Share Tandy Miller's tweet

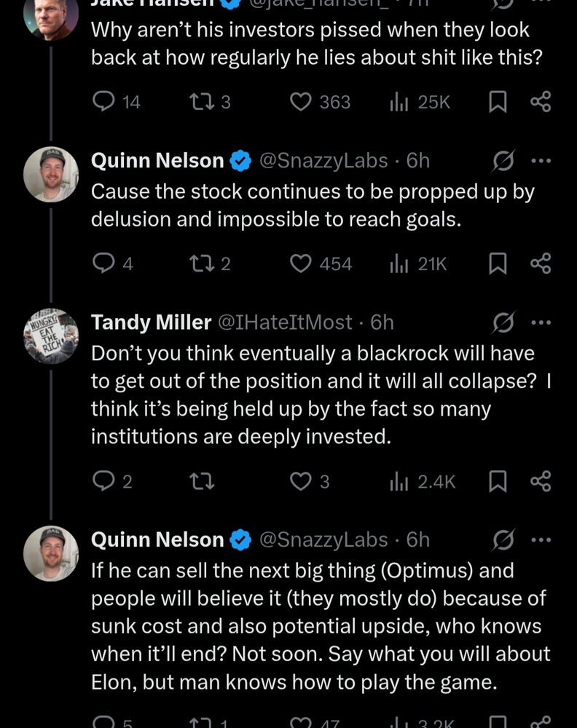541,481
